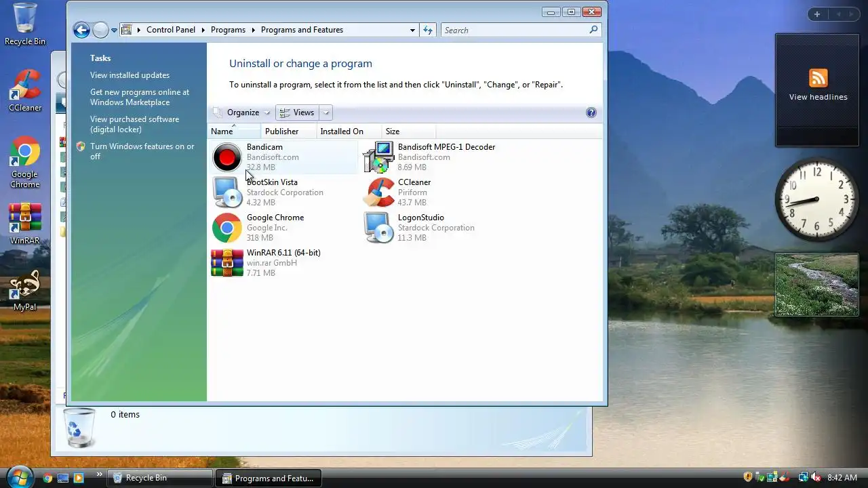This screenshot has width=868, height=488.
Task: Select the Google Chrome icon in program list
Action: (226, 228)
